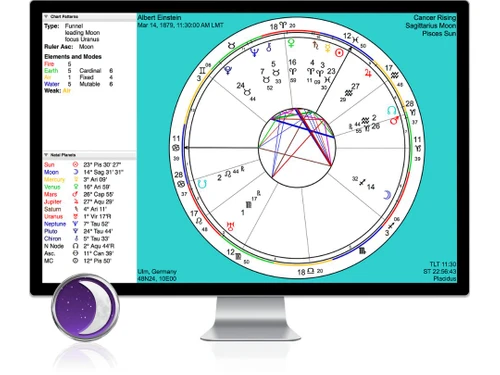The height and width of the screenshot is (375, 500).
Task: Select the Sun row in Natal Planets
Action: [89, 165]
